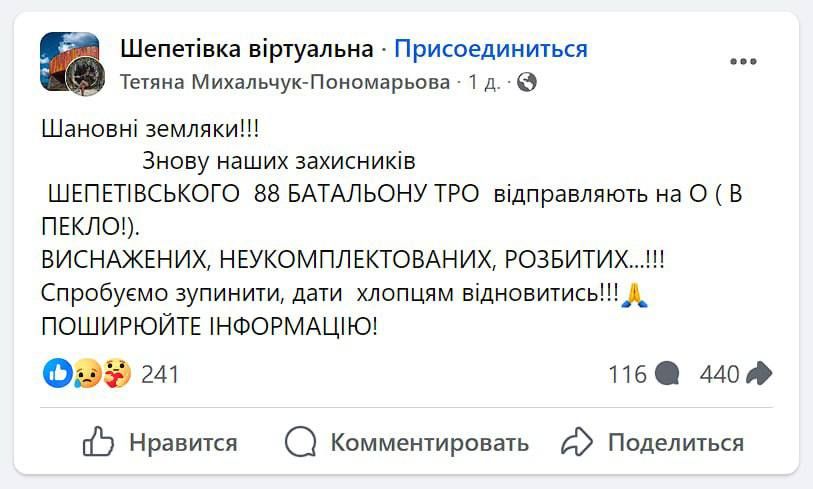
Task: Click the care hug reaction emoji
Action: click(x=117, y=374)
